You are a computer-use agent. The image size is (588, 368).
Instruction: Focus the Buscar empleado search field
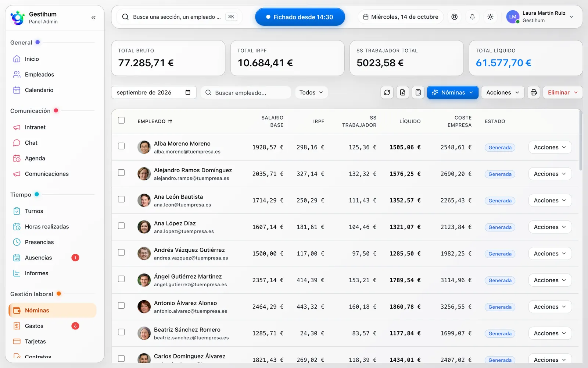pos(246,92)
